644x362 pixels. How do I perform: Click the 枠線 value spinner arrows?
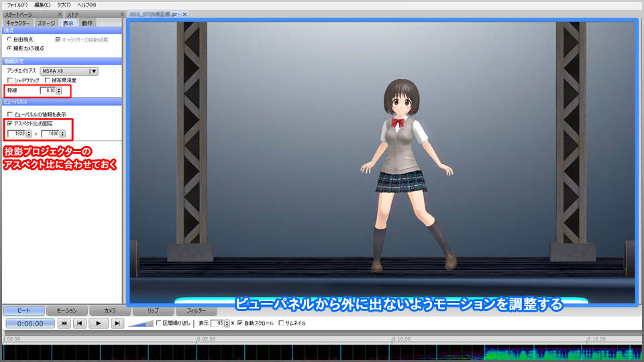click(59, 90)
